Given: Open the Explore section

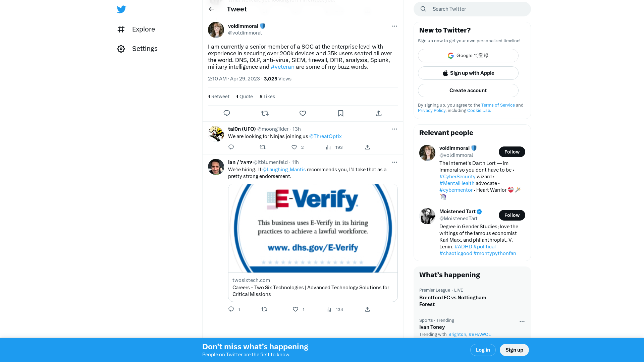Looking at the screenshot, I should coord(143,29).
